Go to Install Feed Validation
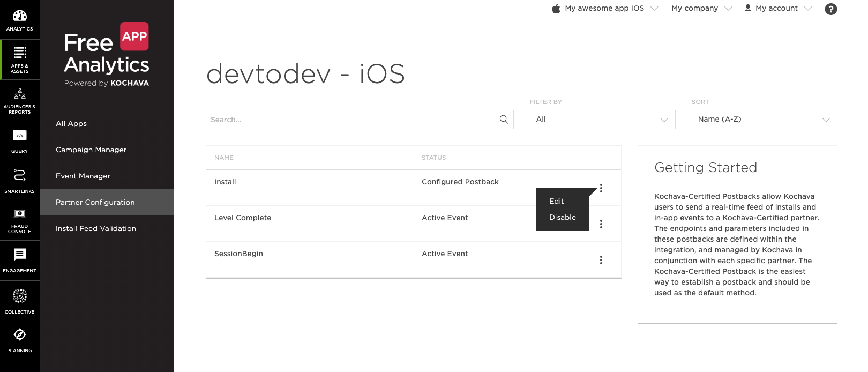The height and width of the screenshot is (372, 868). point(96,228)
